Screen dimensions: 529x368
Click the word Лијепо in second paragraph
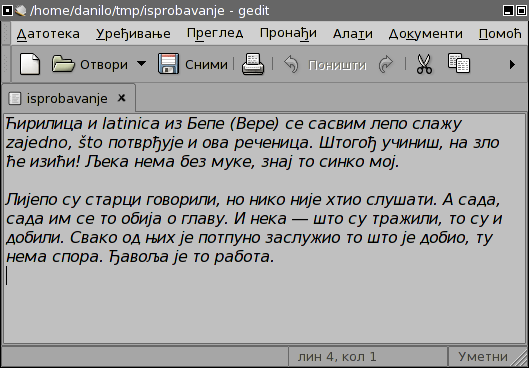(x=31, y=200)
